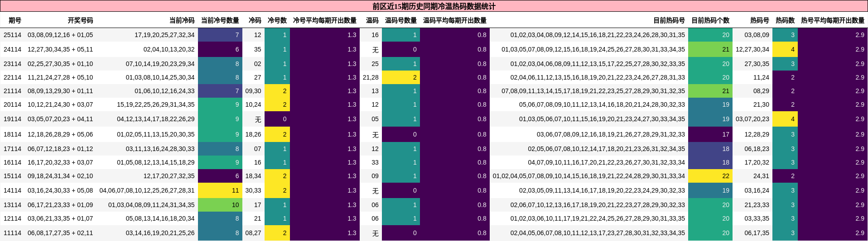Select period number 13114
The height and width of the screenshot is (241, 868).
[12, 205]
